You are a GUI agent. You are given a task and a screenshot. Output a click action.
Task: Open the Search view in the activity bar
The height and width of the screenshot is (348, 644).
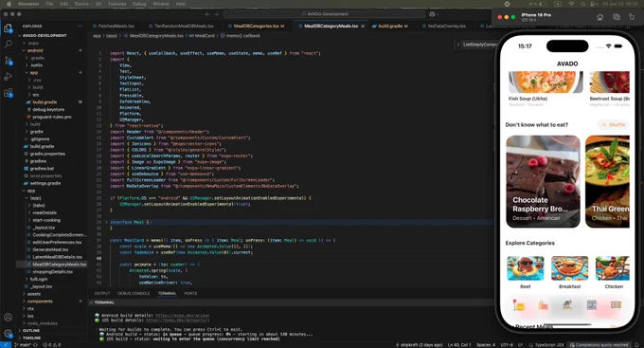(x=8, y=44)
